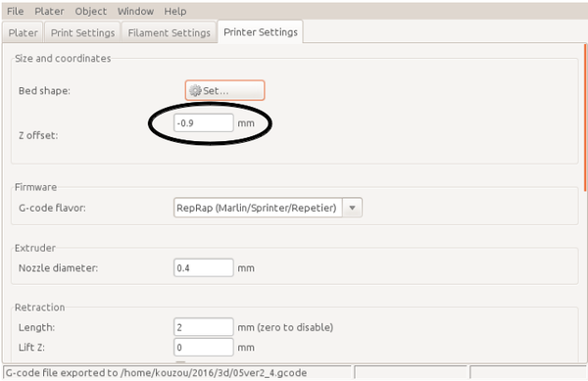Focus the Lift Z input field
The height and width of the screenshot is (381, 588).
[x=204, y=348]
